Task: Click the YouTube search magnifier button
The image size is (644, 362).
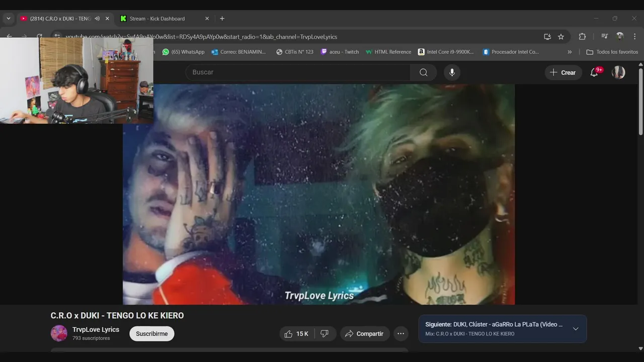Action: point(424,72)
